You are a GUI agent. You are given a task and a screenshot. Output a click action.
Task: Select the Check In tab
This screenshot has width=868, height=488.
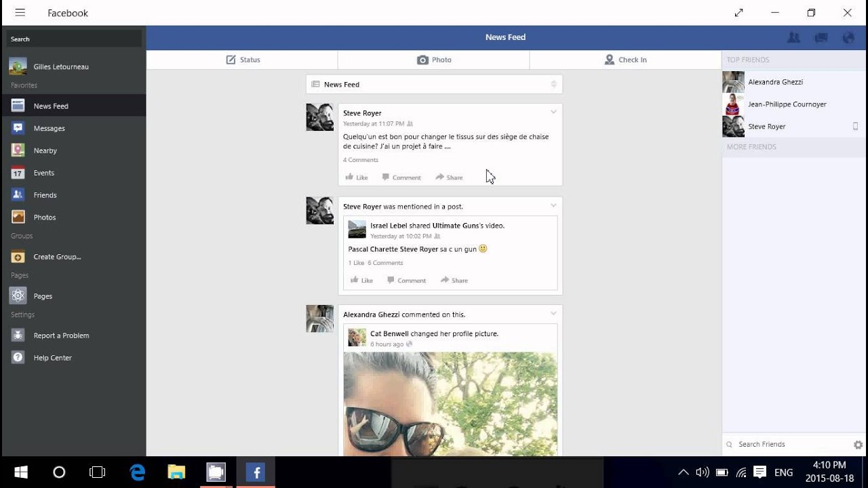[625, 60]
